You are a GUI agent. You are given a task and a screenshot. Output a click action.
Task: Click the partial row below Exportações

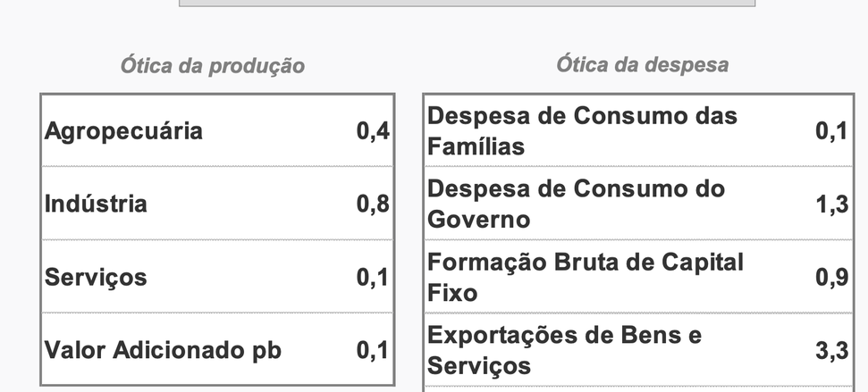pyautogui.click(x=638, y=388)
